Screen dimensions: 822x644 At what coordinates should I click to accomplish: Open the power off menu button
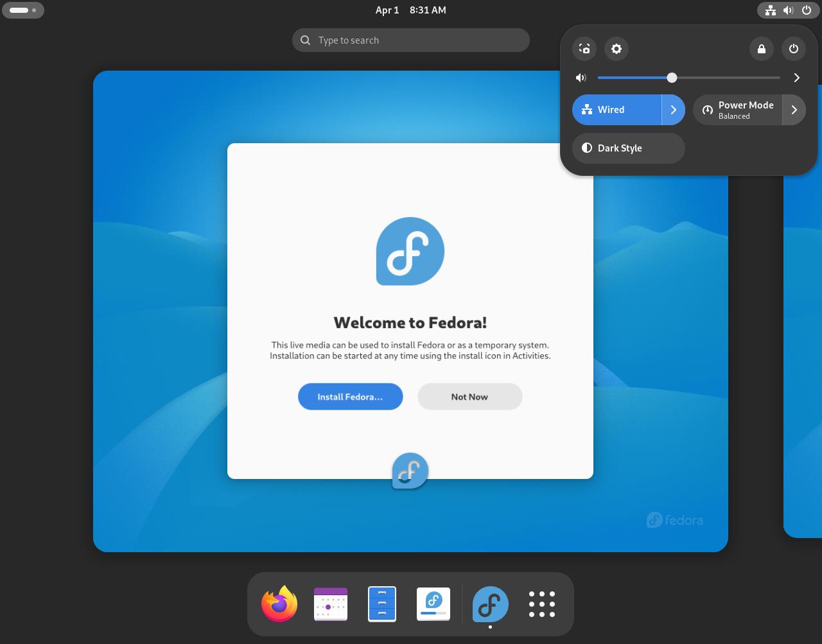coord(794,49)
